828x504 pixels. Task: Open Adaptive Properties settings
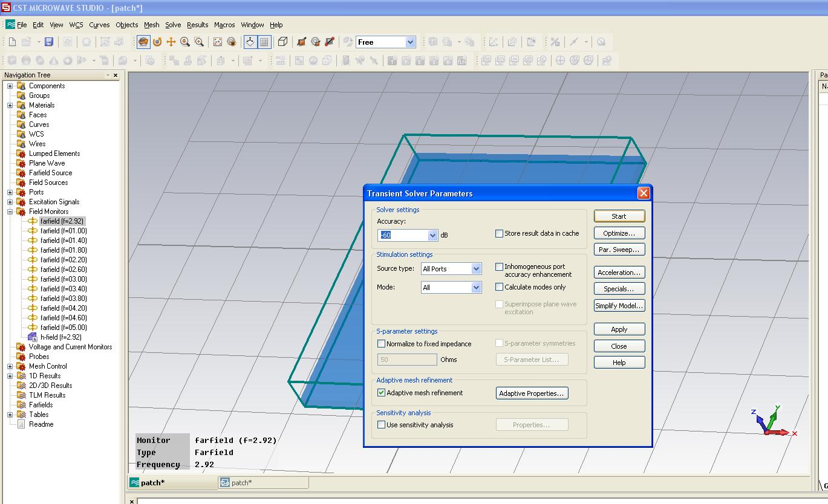coord(532,393)
